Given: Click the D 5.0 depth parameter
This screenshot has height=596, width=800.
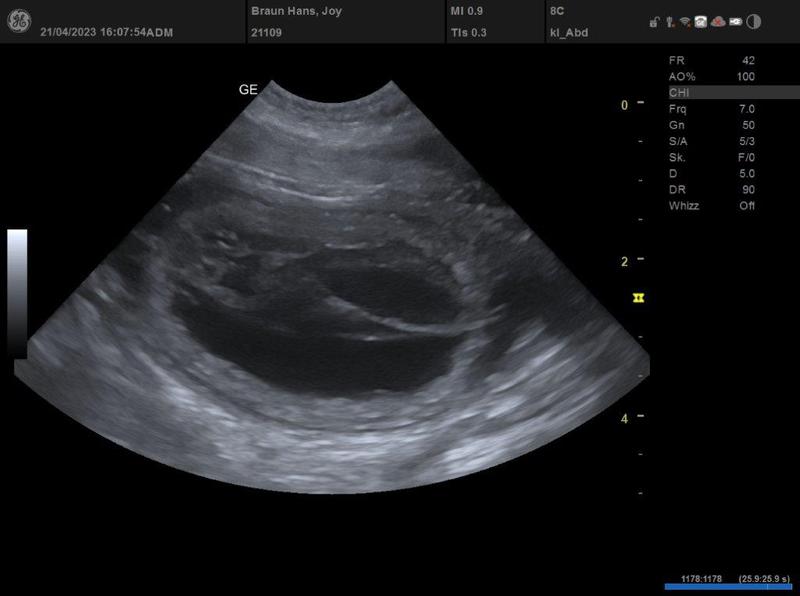Looking at the screenshot, I should pos(711,173).
